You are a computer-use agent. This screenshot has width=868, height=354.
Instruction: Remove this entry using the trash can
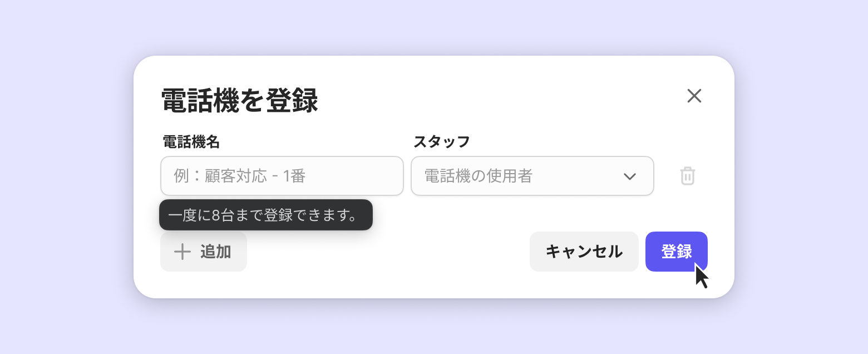pyautogui.click(x=688, y=176)
